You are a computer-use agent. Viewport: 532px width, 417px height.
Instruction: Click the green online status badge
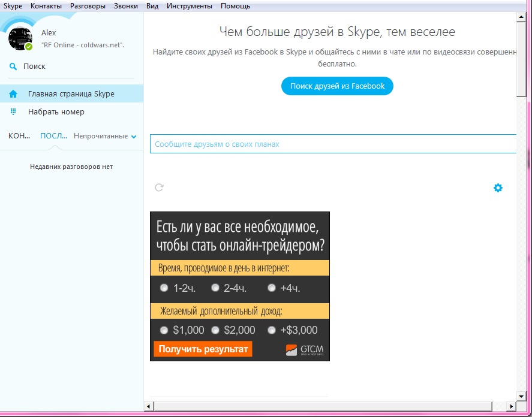coord(29,47)
